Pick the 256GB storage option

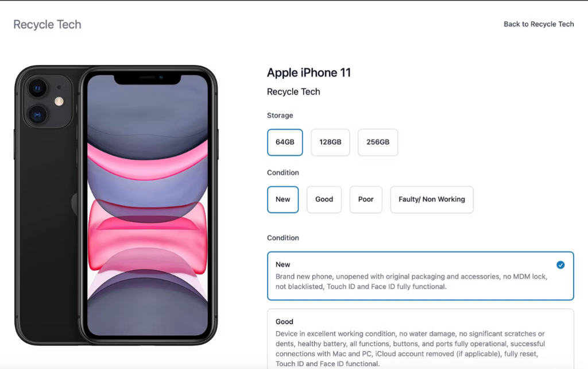[378, 143]
